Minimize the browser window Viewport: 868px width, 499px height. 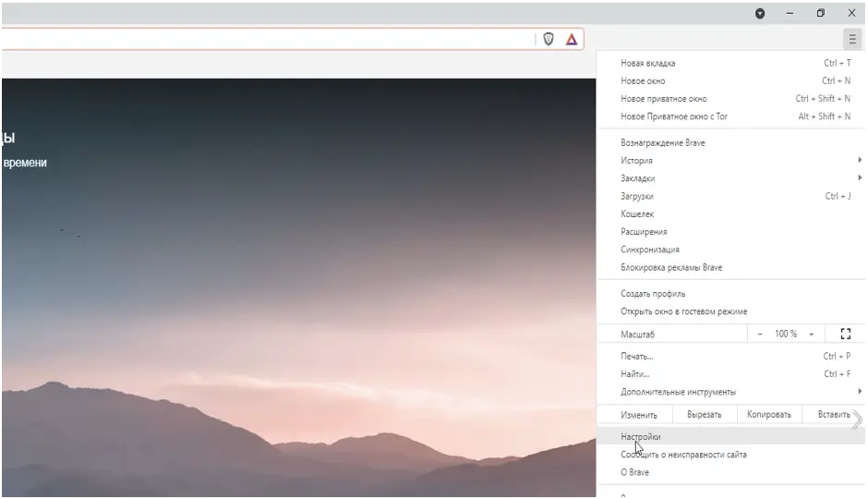coord(790,13)
